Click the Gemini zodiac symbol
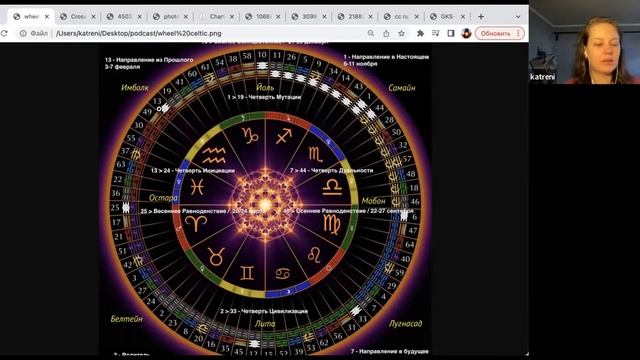640x360 pixels. click(x=247, y=273)
